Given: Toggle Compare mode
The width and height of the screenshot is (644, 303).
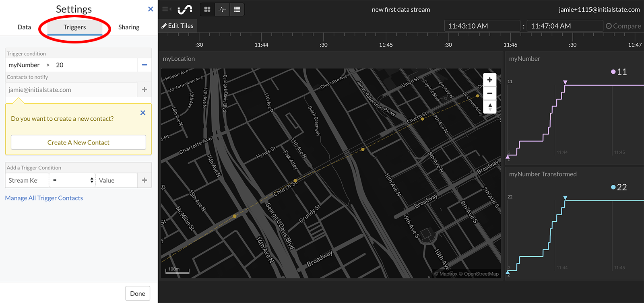Looking at the screenshot, I should pyautogui.click(x=623, y=26).
